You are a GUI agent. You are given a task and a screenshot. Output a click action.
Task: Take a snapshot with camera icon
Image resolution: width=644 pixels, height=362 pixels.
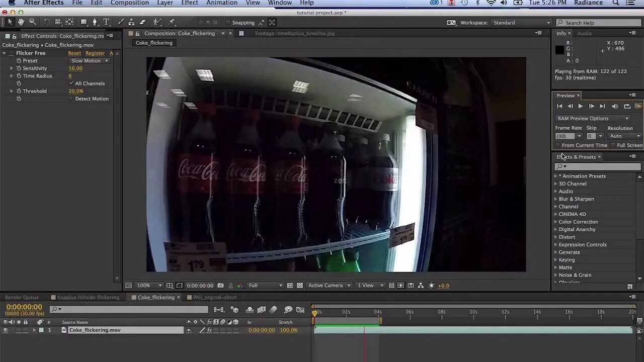point(220,286)
